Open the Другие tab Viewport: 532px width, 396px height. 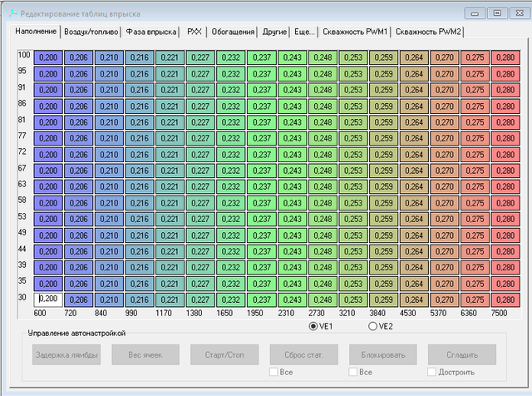click(274, 32)
